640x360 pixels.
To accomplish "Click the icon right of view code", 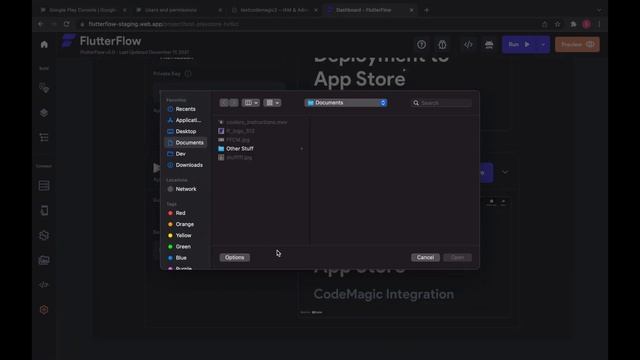I will point(489,44).
